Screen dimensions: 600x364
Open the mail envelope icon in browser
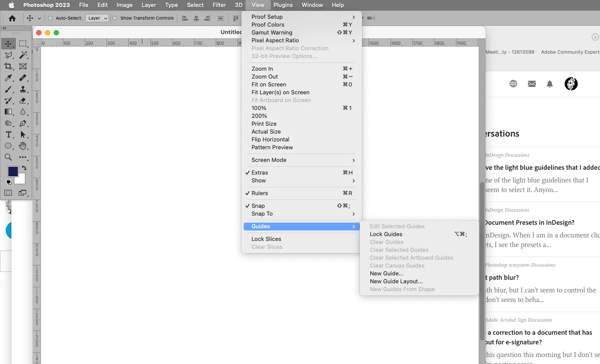click(532, 84)
